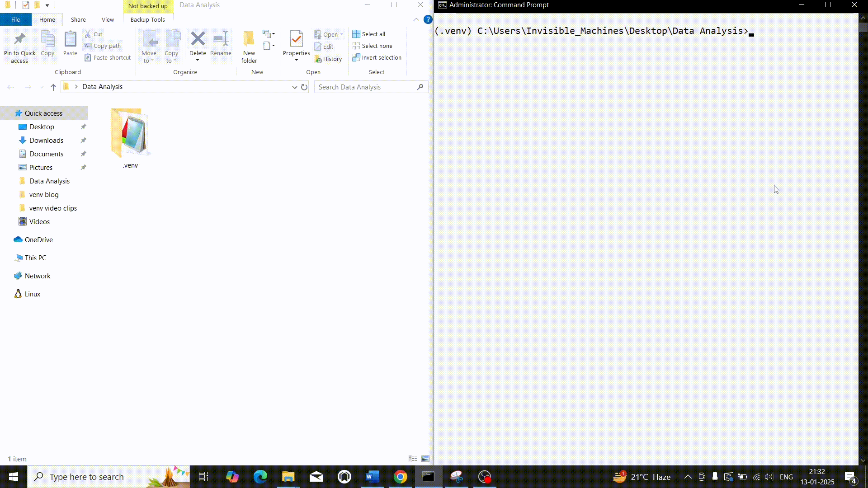Click Paste shortcut in ribbon
868x488 pixels.
(x=108, y=57)
